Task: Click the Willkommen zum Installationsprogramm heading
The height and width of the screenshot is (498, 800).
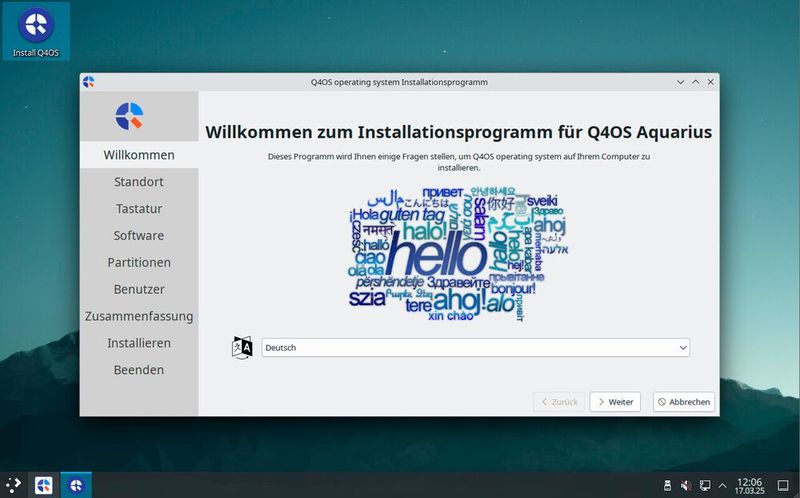Action: (x=458, y=132)
